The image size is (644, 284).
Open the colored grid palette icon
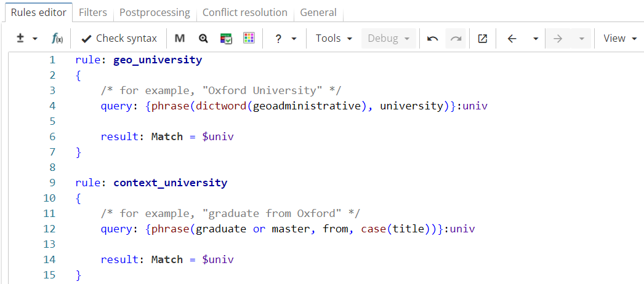click(249, 39)
